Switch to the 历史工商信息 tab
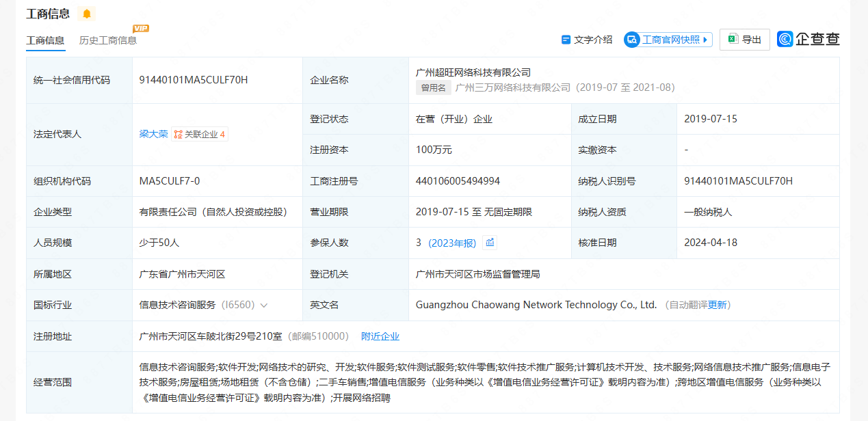 pos(108,40)
